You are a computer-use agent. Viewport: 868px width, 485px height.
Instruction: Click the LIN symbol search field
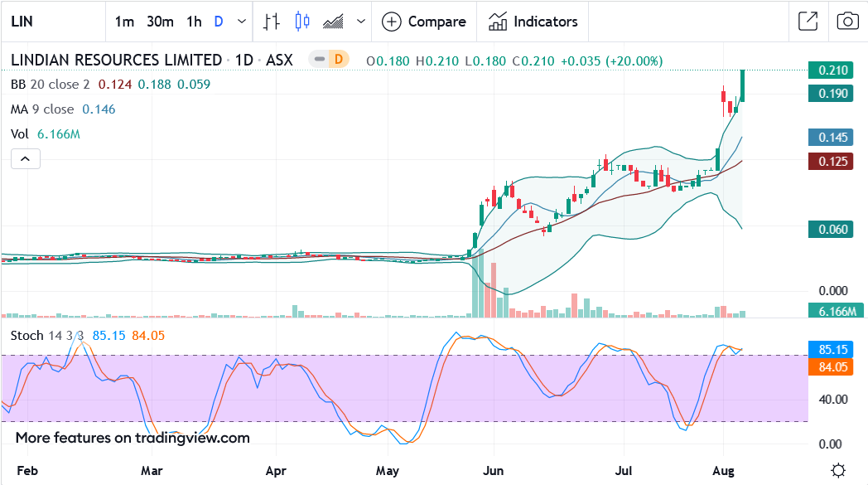pyautogui.click(x=54, y=22)
